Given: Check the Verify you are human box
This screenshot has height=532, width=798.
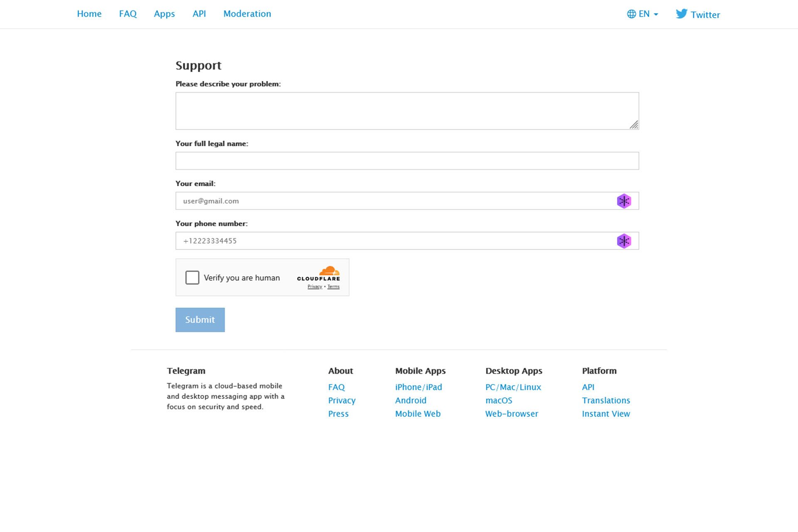Looking at the screenshot, I should click(x=192, y=278).
